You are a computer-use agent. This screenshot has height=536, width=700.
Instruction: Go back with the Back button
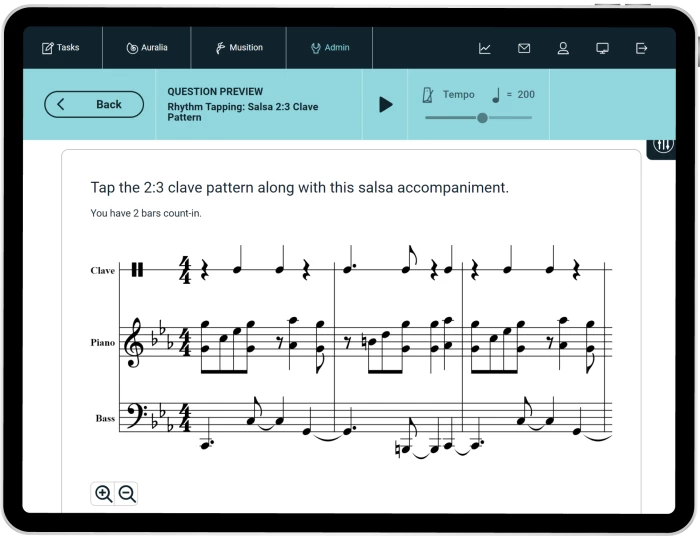click(x=94, y=104)
